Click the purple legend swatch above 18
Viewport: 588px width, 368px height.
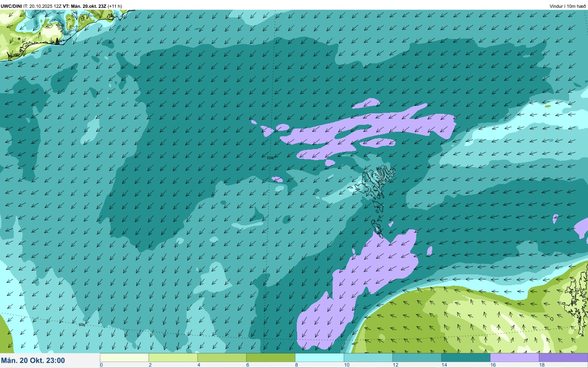(x=563, y=357)
